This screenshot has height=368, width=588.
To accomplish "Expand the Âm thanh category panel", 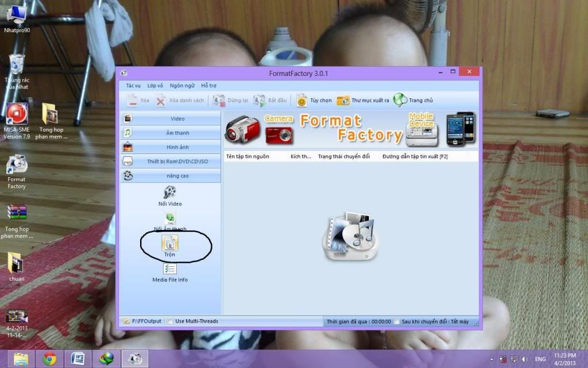I will pyautogui.click(x=171, y=133).
